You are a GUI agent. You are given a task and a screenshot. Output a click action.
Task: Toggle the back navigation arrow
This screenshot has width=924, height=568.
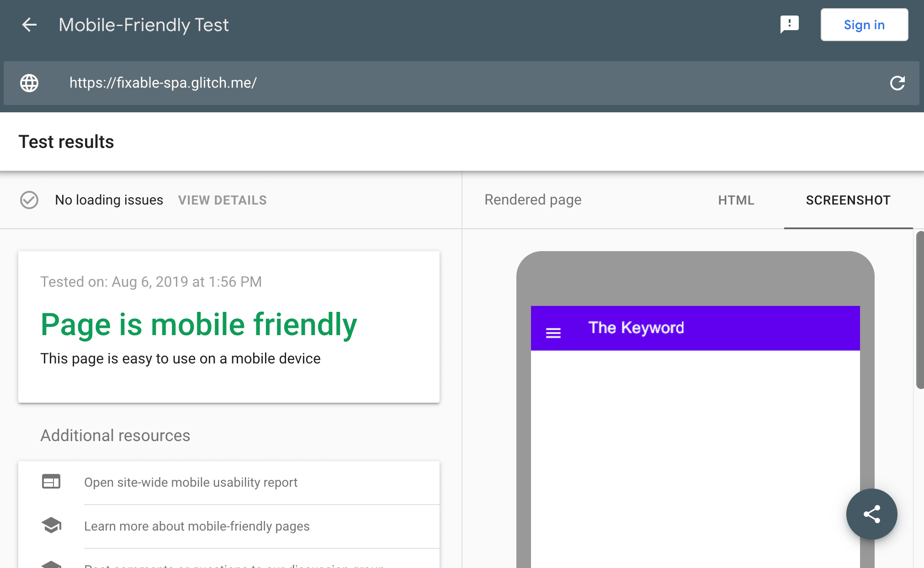click(28, 24)
